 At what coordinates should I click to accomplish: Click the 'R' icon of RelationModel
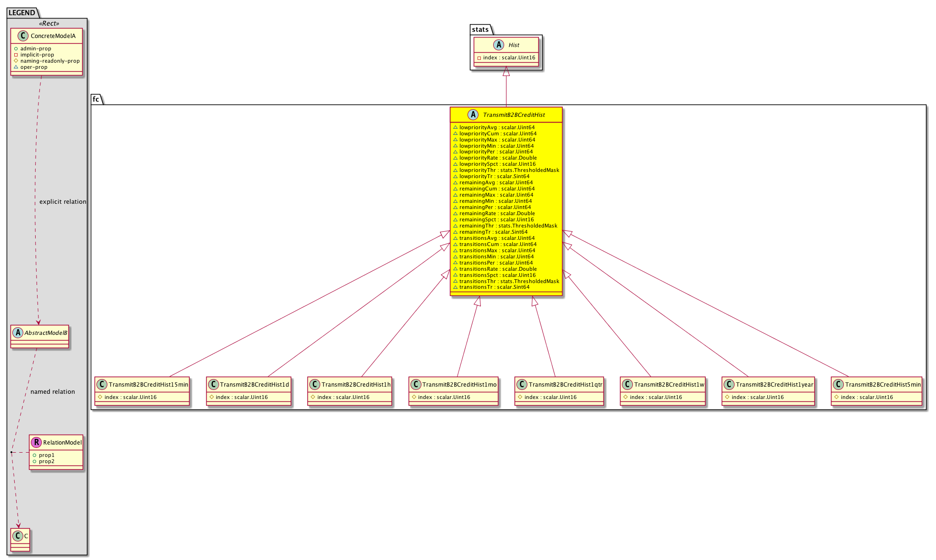[36, 442]
